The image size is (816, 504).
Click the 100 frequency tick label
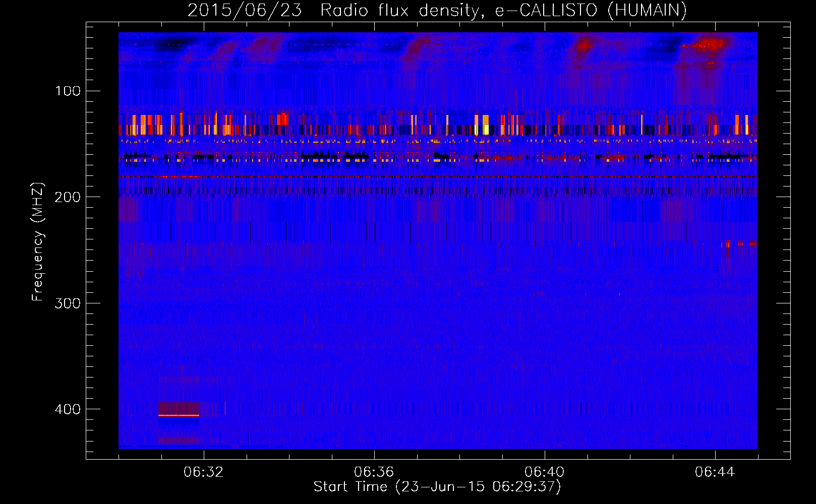pyautogui.click(x=68, y=91)
